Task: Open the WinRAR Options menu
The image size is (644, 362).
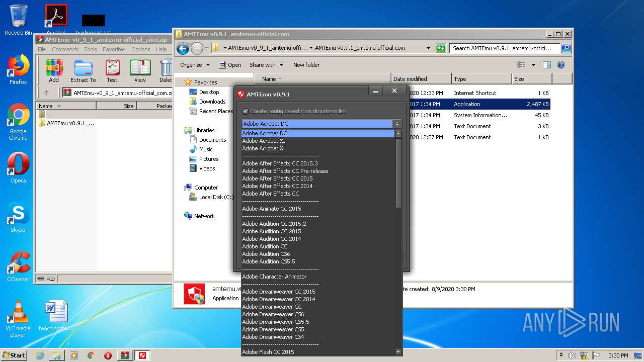Action: tap(141, 49)
